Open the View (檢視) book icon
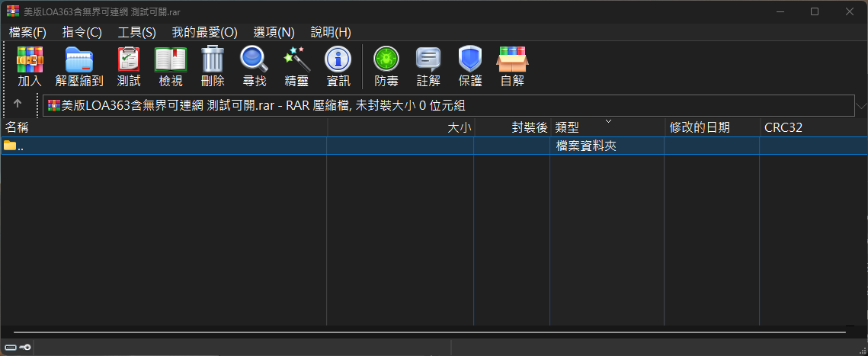This screenshot has height=356, width=868. [x=171, y=66]
